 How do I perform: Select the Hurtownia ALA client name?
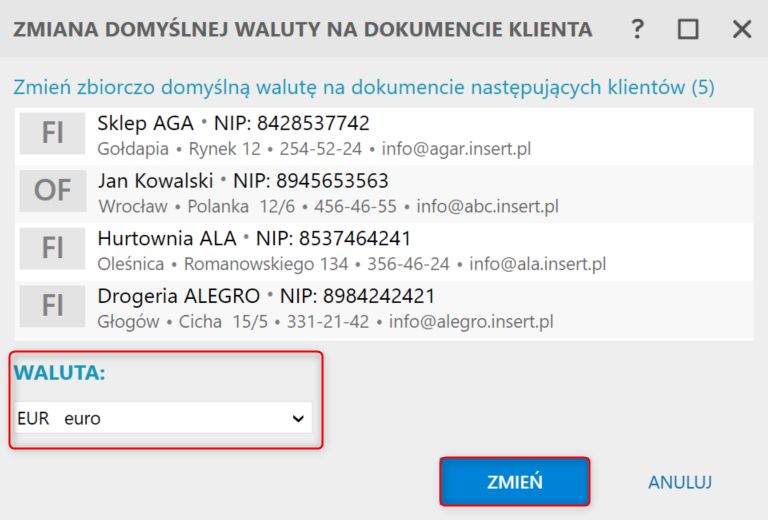[x=166, y=239]
